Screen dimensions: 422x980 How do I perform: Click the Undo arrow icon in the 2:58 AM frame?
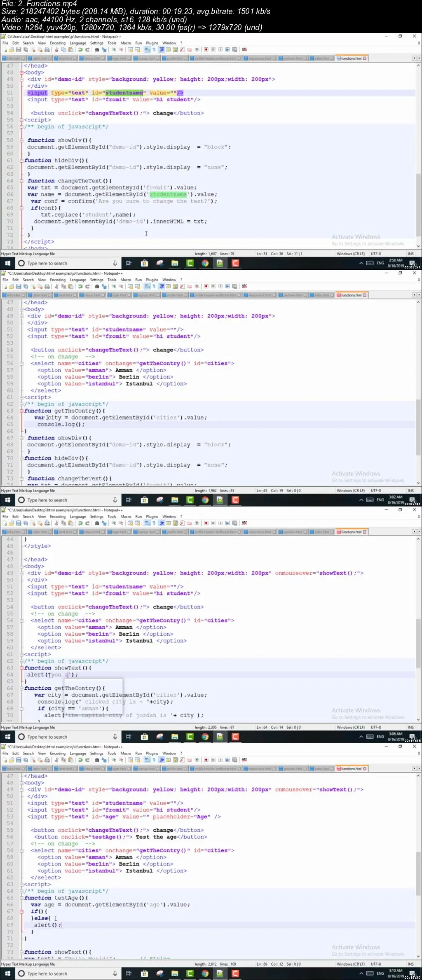pyautogui.click(x=80, y=49)
